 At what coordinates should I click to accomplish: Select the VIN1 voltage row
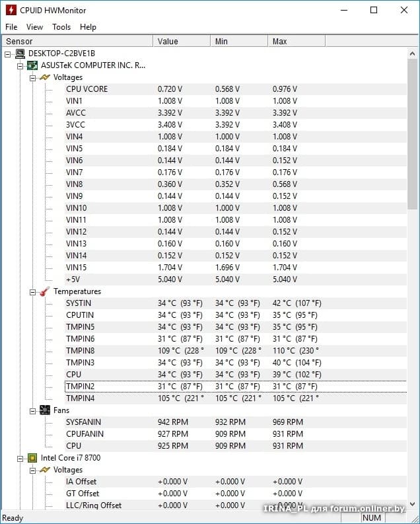tap(236, 101)
